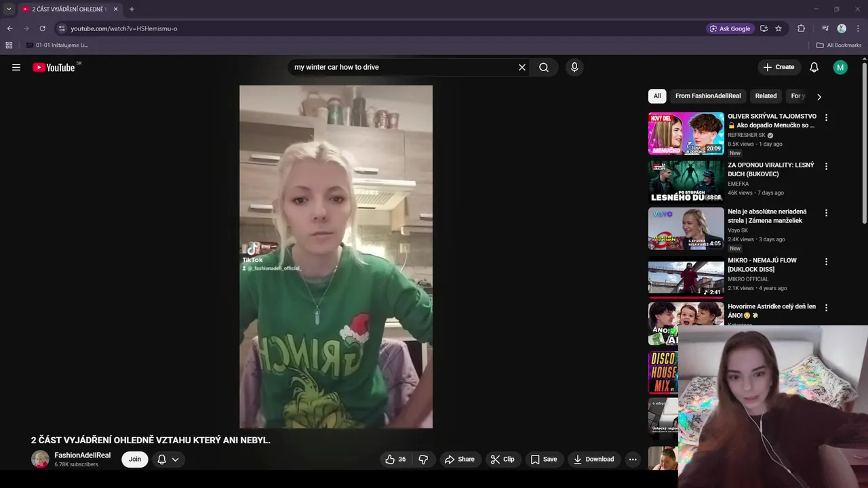Open REFRESHER SK channel name
The image size is (868, 488).
[747, 135]
